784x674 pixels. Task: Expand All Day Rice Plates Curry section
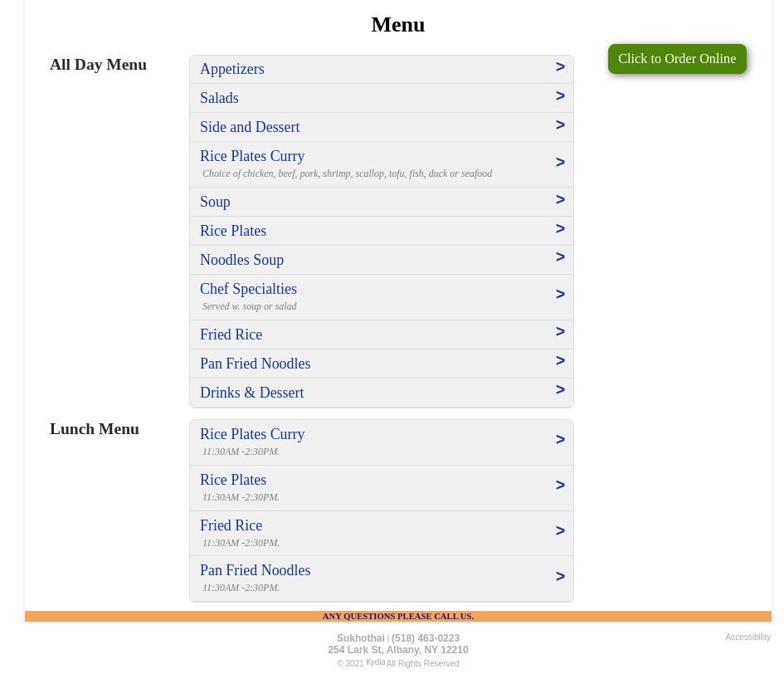[252, 156]
